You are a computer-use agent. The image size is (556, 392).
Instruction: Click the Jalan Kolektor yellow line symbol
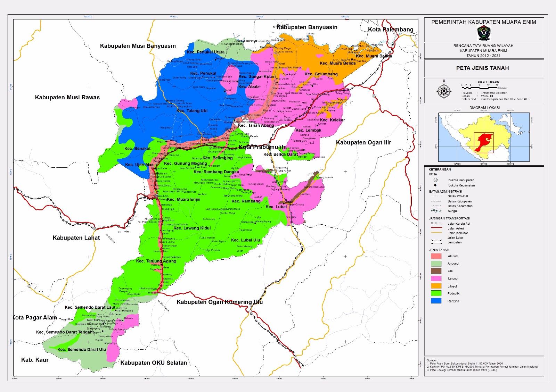[436, 233]
